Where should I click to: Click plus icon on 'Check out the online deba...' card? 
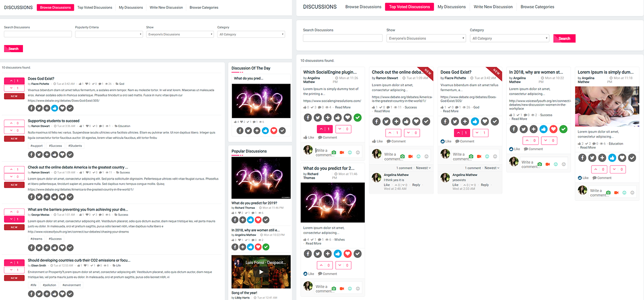396,121
